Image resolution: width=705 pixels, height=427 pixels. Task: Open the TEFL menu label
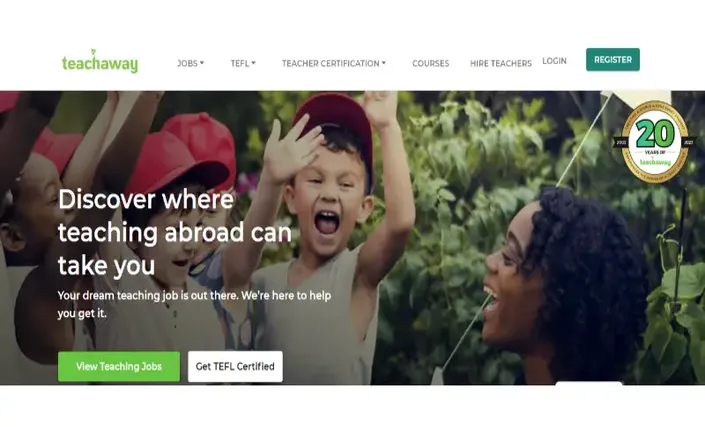[240, 63]
